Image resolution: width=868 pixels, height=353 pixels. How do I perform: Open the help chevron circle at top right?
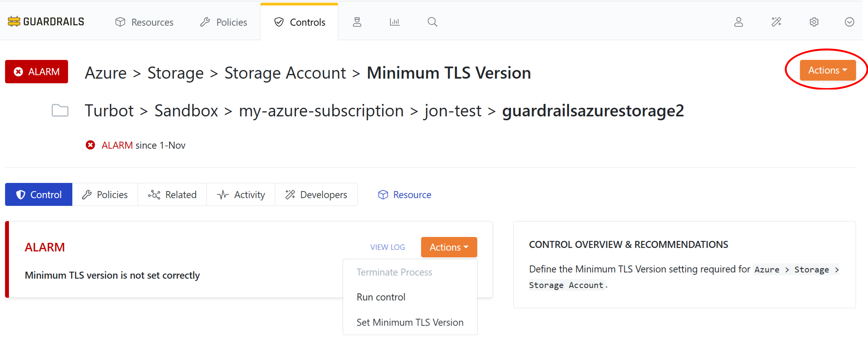pos(850,22)
